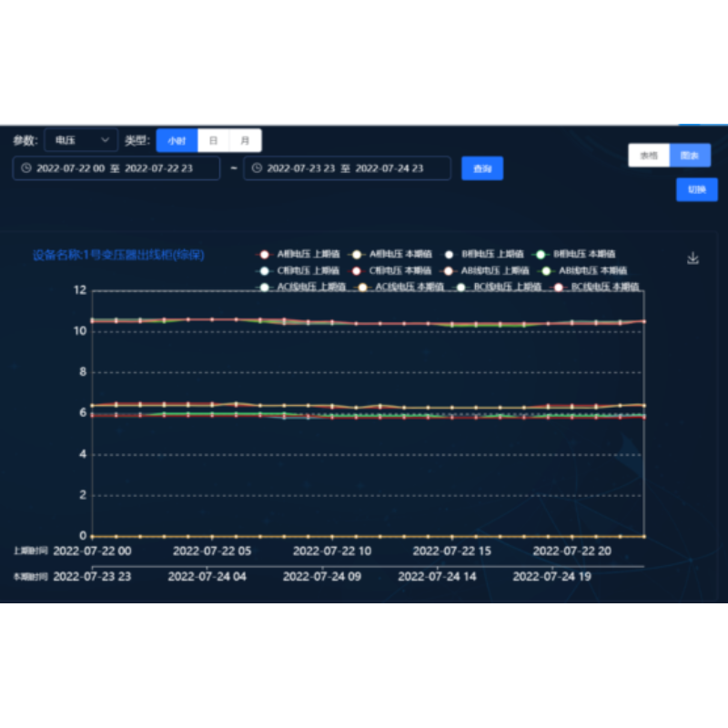Click the y-axis value 8
Viewport: 728px width, 728px height.
(x=83, y=372)
